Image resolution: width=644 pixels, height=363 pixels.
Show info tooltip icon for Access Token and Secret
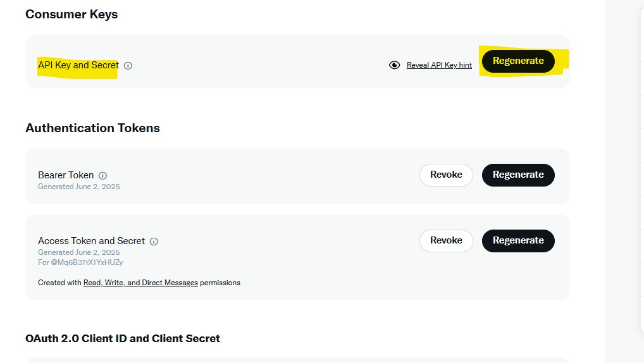154,241
